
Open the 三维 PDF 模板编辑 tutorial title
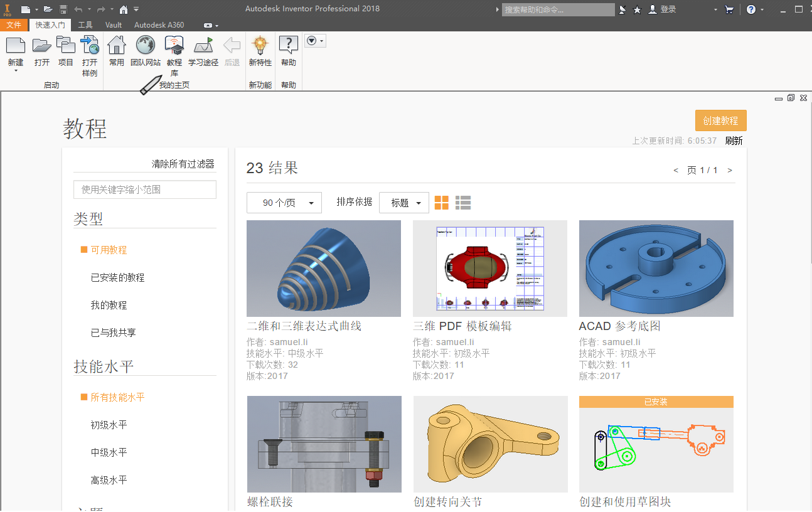462,326
